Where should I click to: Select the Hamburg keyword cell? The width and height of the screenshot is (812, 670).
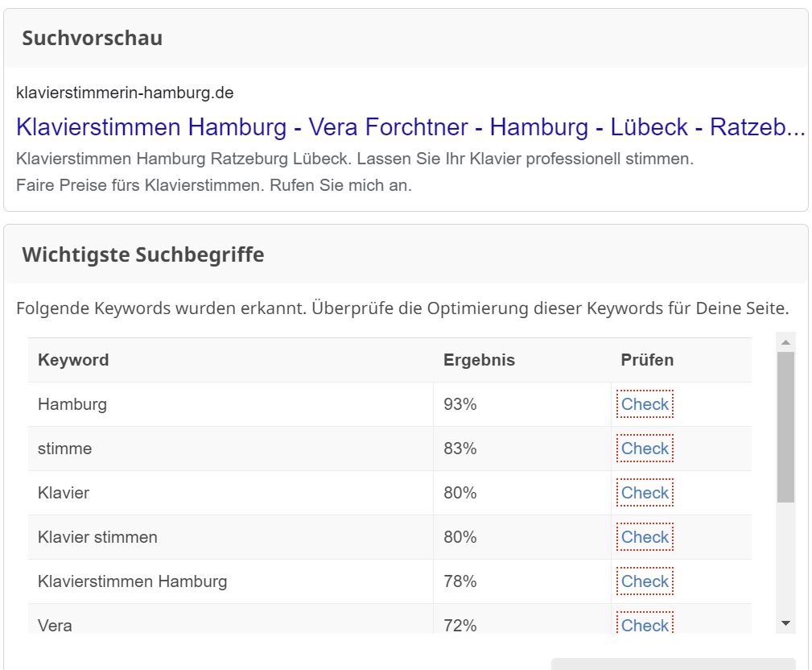(x=230, y=404)
